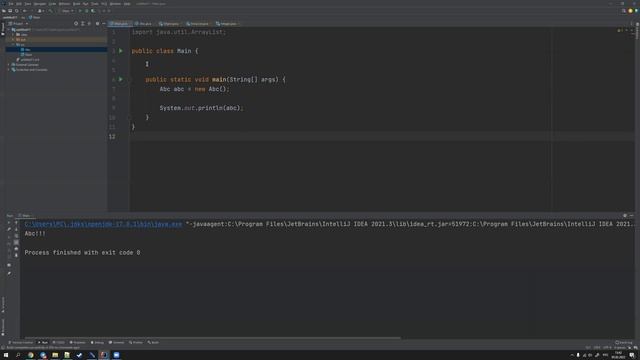Viewport: 640px width, 360px height.
Task: Hide the Project tool window
Action: point(104,24)
